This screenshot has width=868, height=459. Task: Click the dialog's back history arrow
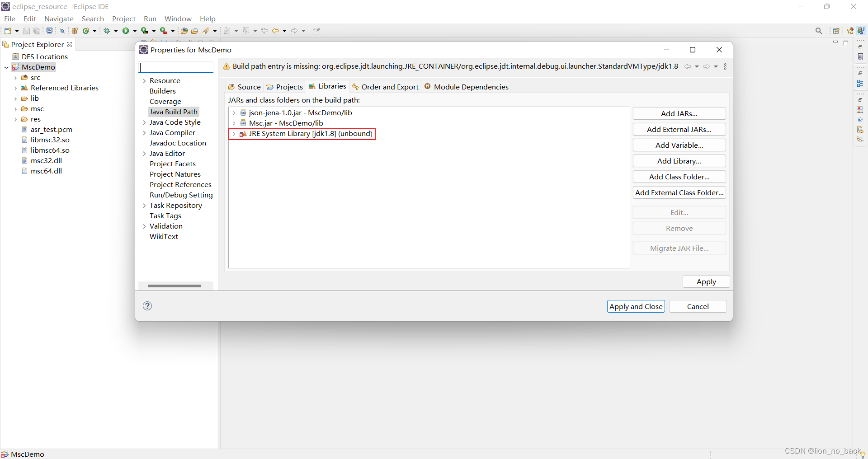coord(687,66)
